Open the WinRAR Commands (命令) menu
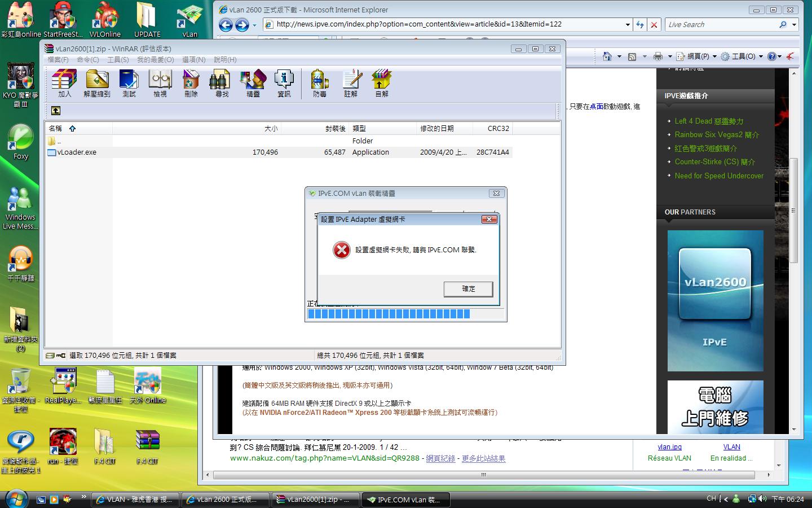This screenshot has height=508, width=812. click(x=88, y=60)
